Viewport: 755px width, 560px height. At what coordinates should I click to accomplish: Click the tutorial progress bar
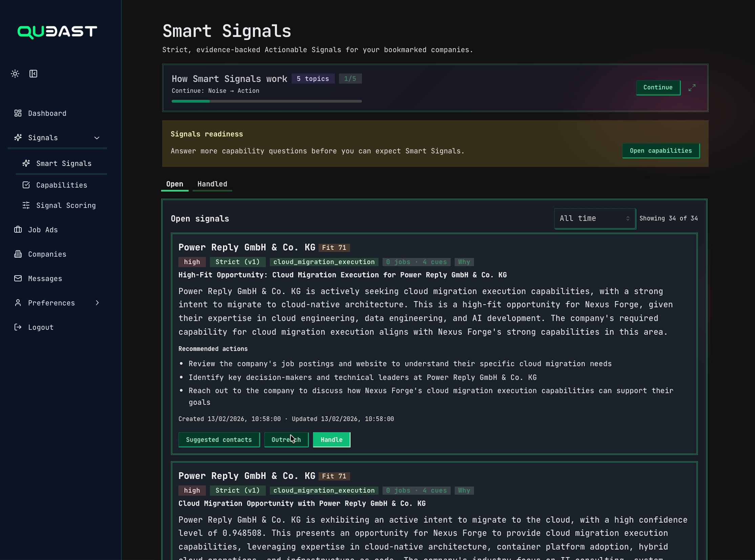click(x=266, y=101)
